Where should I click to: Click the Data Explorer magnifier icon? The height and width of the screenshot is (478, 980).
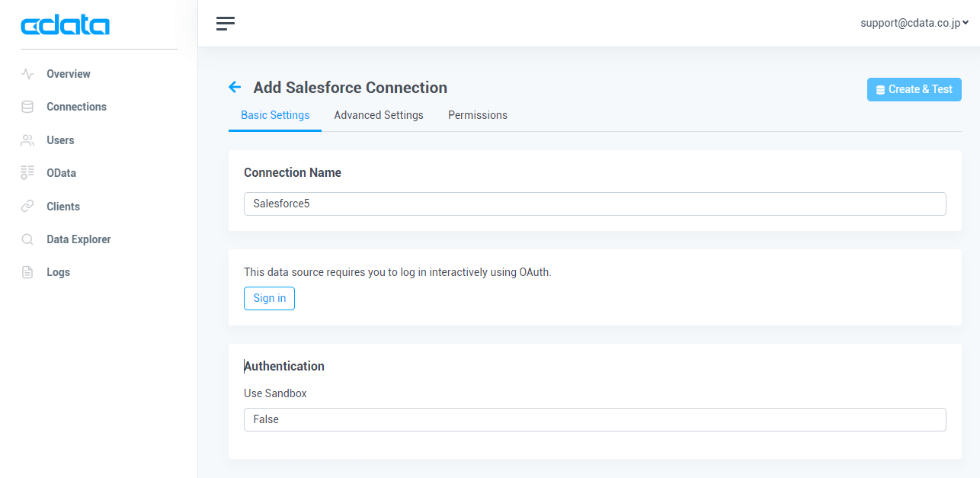tap(27, 239)
